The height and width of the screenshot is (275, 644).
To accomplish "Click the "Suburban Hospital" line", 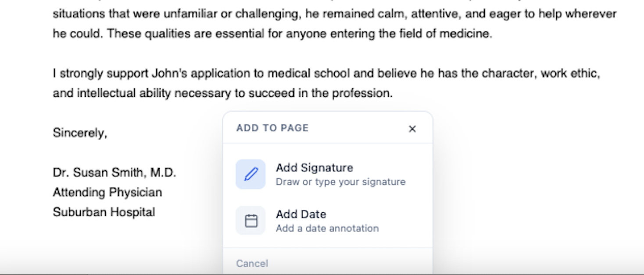I will tap(104, 212).
